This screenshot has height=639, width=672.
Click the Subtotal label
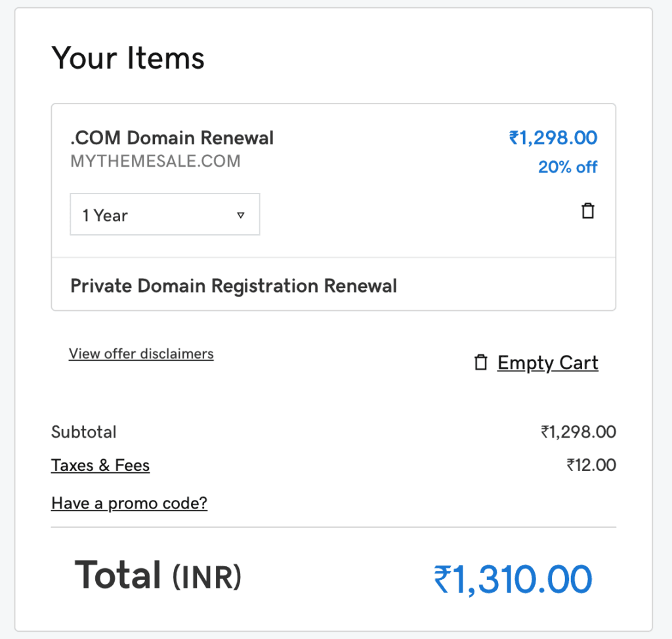coord(84,432)
